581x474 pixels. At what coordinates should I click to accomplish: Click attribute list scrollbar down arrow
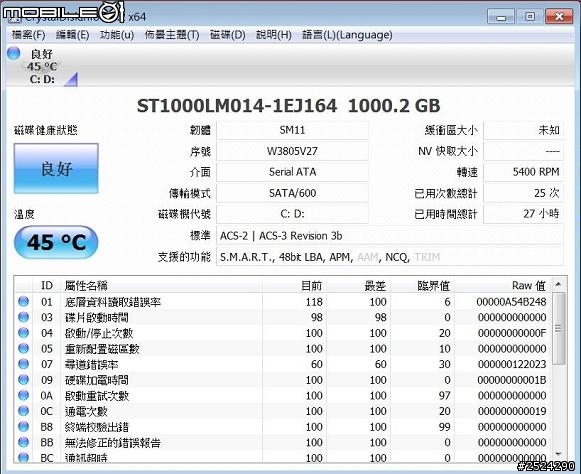pos(558,455)
